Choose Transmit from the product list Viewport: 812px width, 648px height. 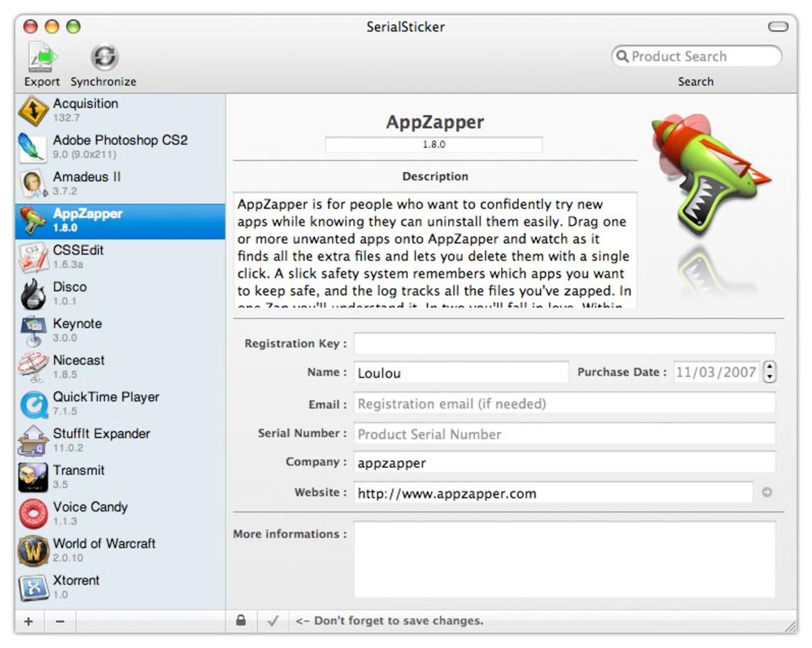point(79,477)
